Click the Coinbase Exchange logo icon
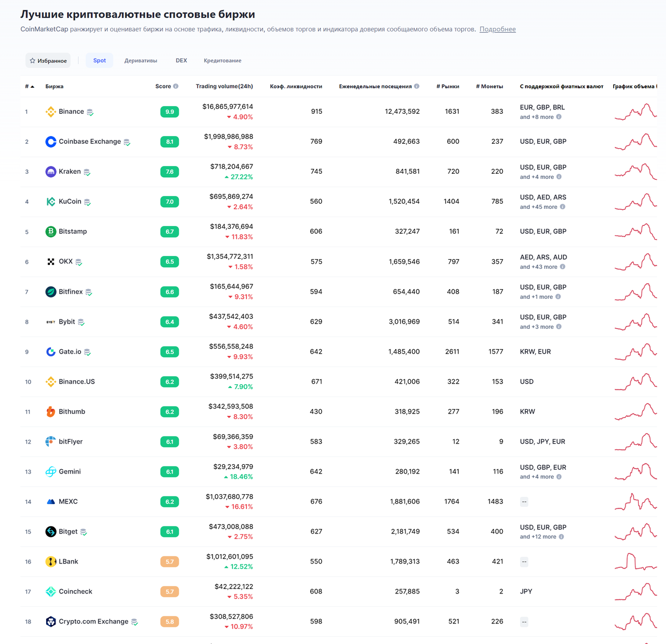The width and height of the screenshot is (666, 644). pos(51,142)
